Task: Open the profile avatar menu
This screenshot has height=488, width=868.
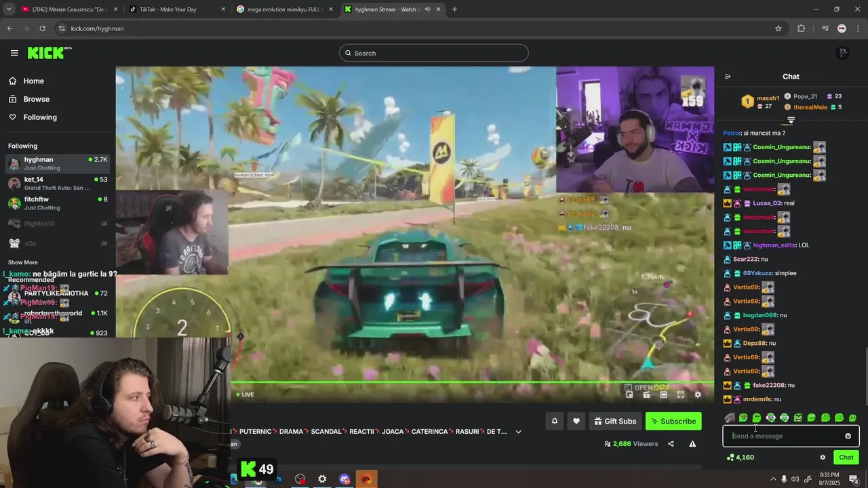Action: click(x=843, y=53)
